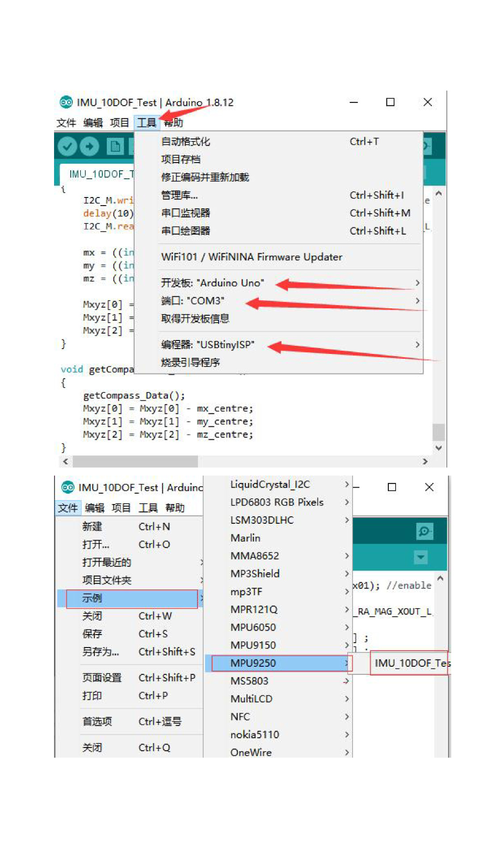Select 项目存档 in the tools menu
The image size is (504, 858).
click(279, 160)
